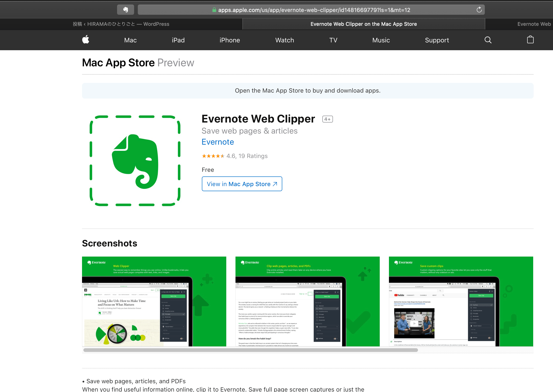Click the 'Open the Mac App Store' banner text
The image size is (553, 392).
tap(308, 91)
